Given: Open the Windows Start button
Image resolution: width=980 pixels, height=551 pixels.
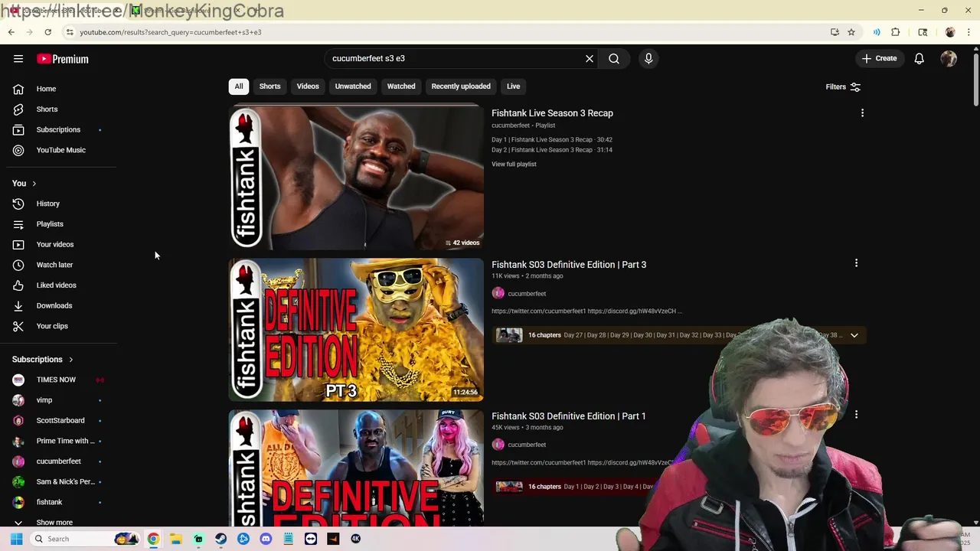Looking at the screenshot, I should click(x=16, y=539).
